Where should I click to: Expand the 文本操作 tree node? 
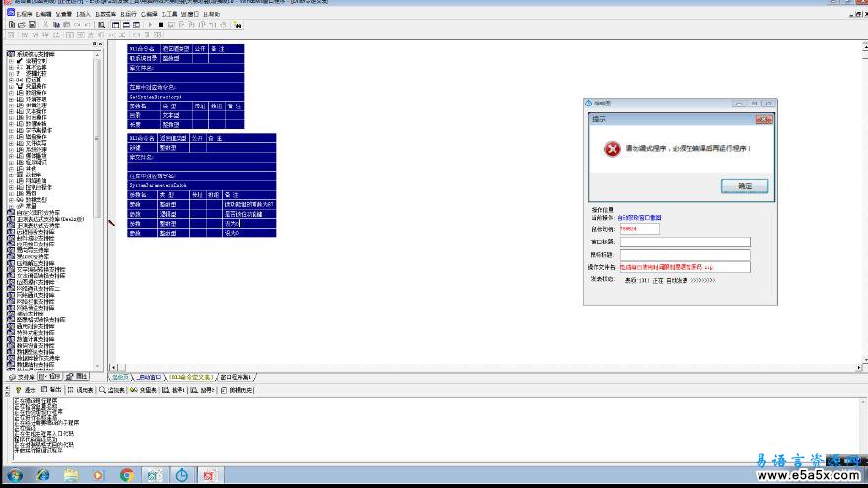(11, 111)
